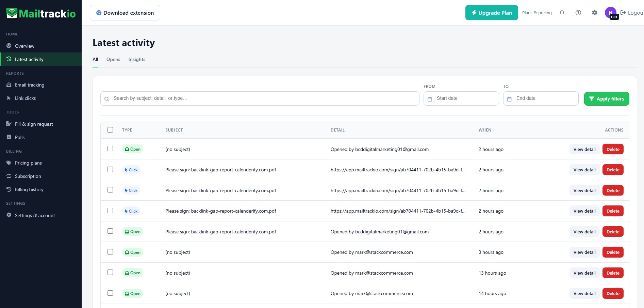Click the End date field
Viewport: 644px width, 308px height.
point(541,98)
